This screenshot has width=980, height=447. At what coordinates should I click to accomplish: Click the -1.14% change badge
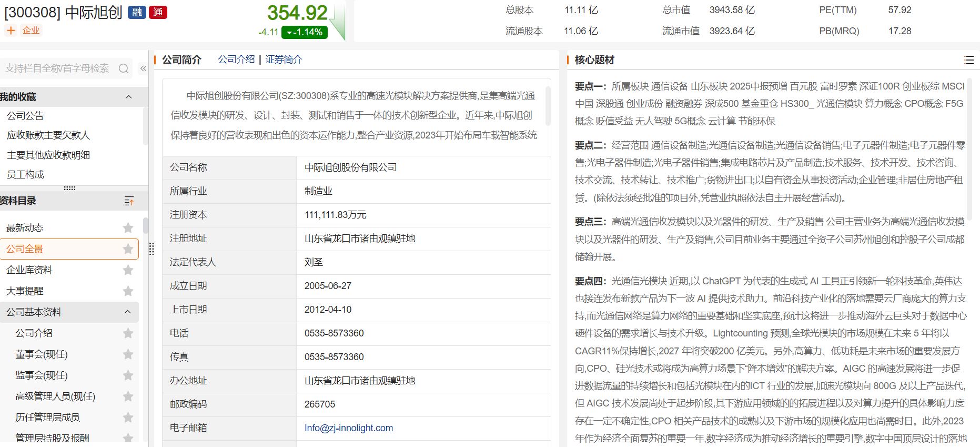pos(305,32)
